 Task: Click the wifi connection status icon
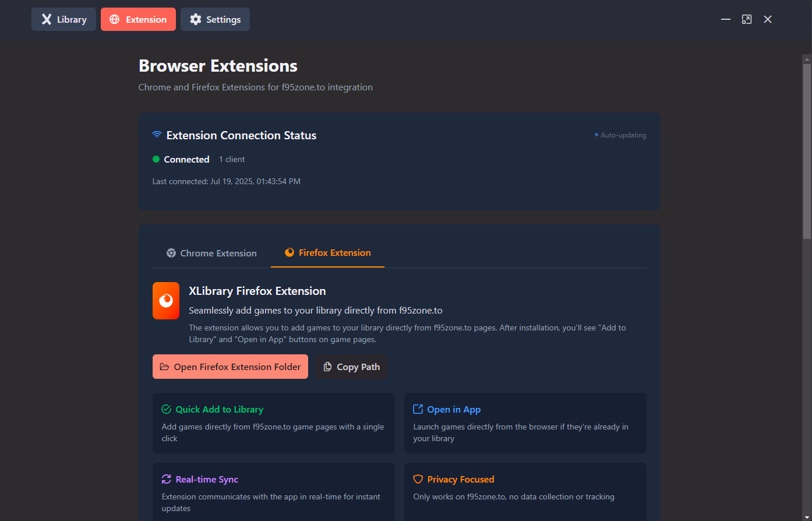(x=157, y=135)
